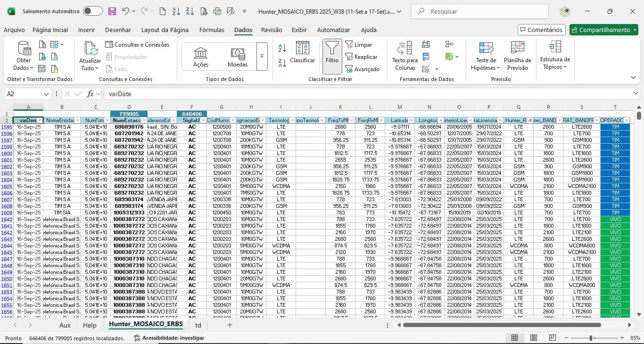Select the Moedas currency data type
This screenshot has width=644, height=344.
pyautogui.click(x=237, y=57)
